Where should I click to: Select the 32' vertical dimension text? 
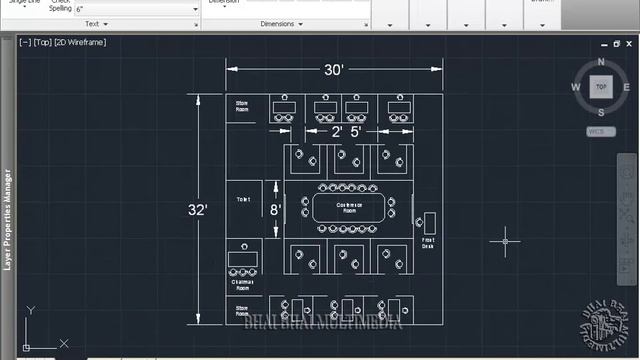point(198,210)
